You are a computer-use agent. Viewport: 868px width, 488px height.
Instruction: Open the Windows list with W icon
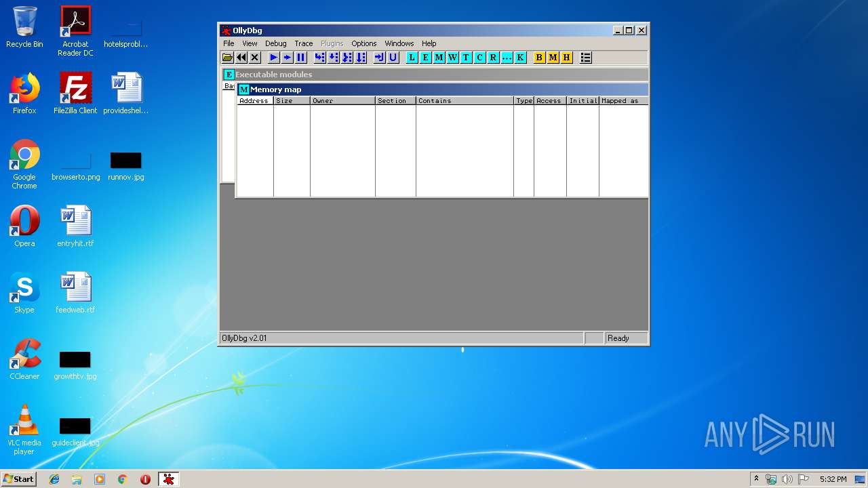(x=452, y=58)
